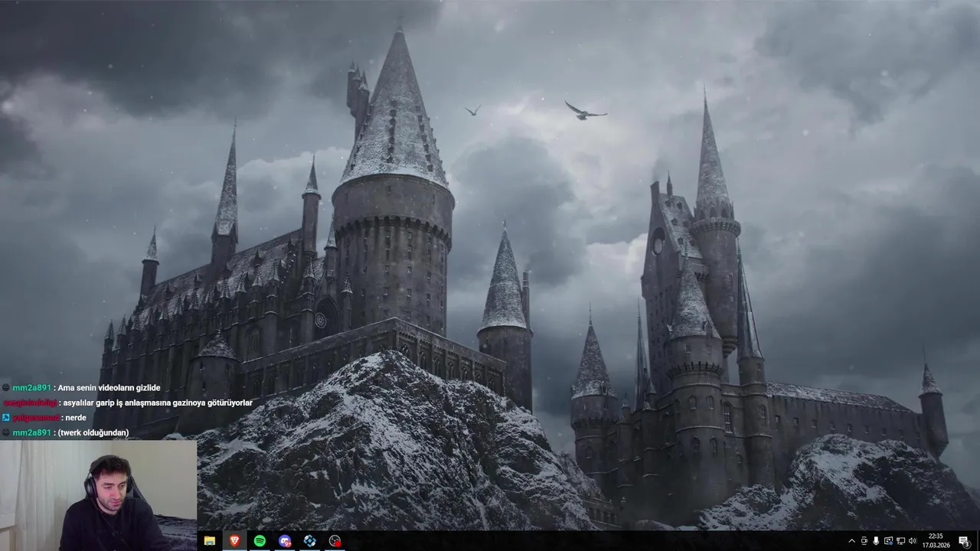Screen dimensions: 980x551
Task: Show hidden system tray icons
Action: 851,541
